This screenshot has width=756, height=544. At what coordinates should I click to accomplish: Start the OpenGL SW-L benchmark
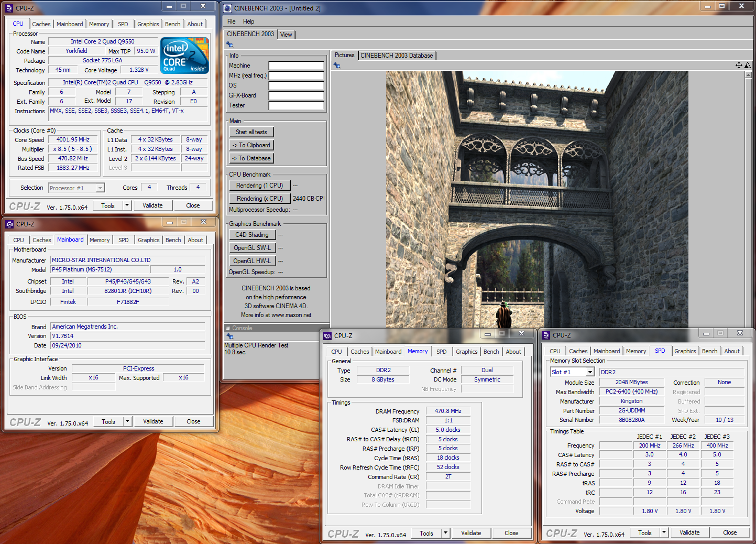(x=252, y=248)
